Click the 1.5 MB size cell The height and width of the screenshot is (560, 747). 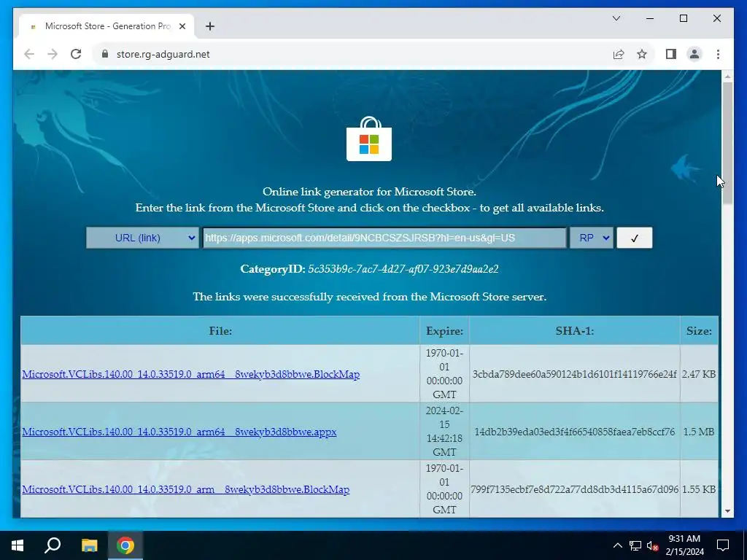[x=699, y=432]
